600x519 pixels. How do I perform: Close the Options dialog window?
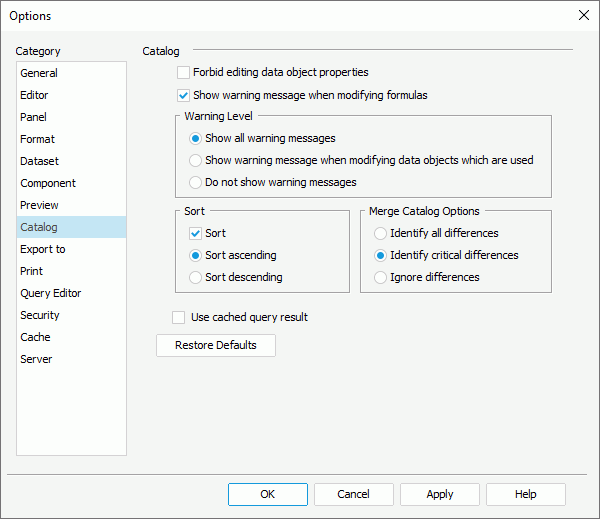click(584, 15)
